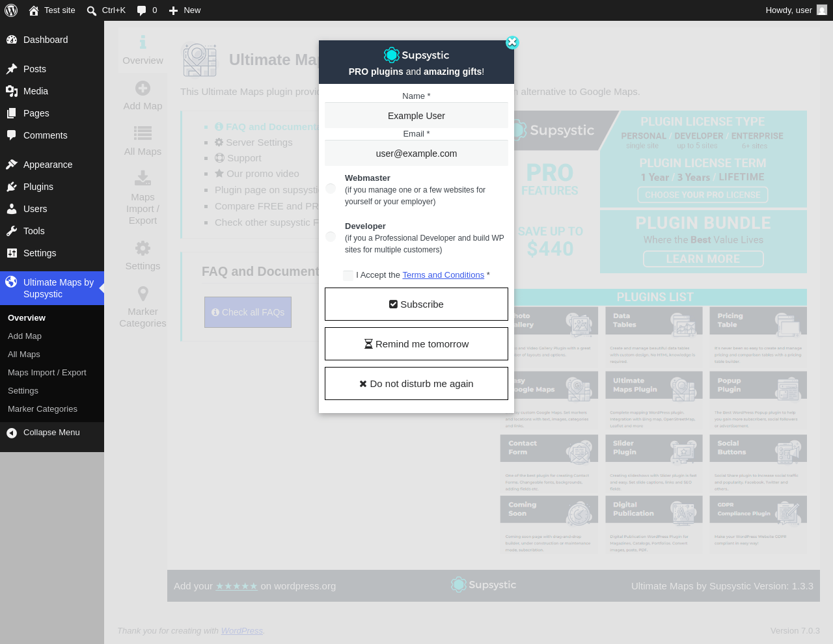Open the WordPress link in footer

242,631
